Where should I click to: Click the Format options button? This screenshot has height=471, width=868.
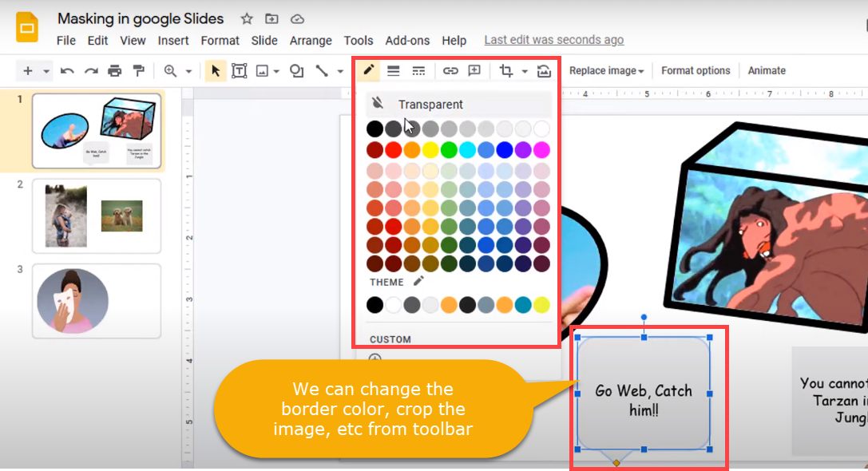tap(696, 70)
